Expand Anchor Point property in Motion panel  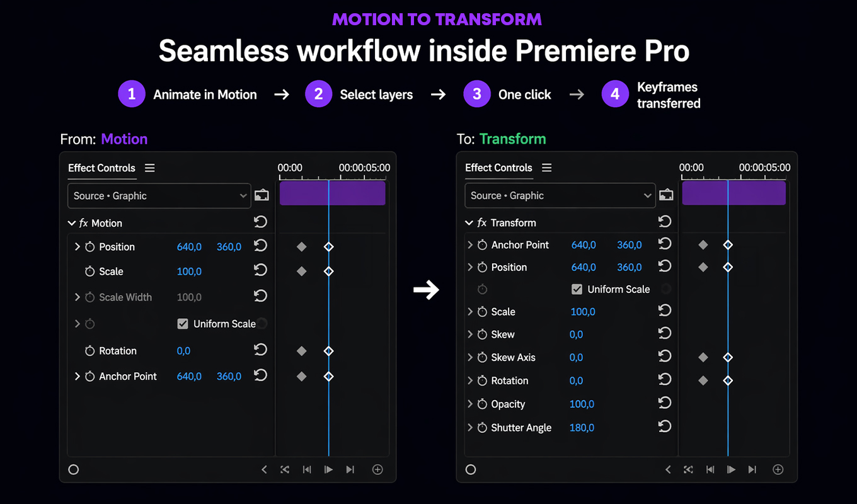78,376
